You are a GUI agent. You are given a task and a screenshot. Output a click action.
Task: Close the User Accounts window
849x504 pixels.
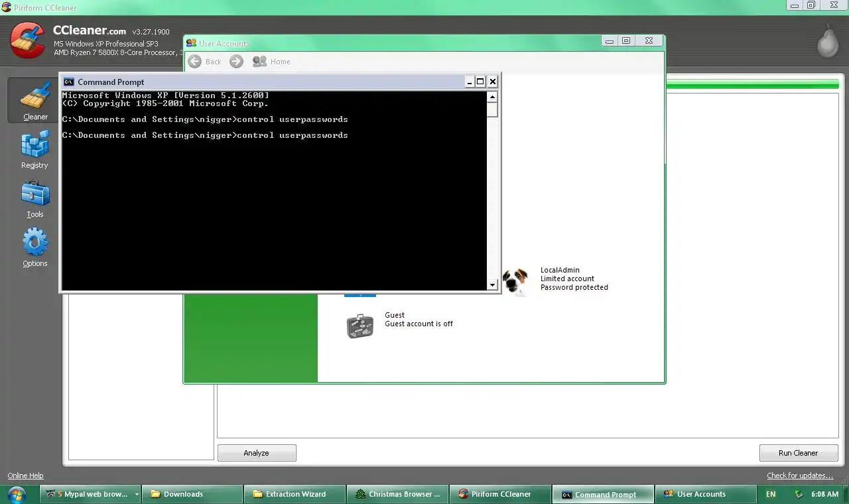(x=649, y=40)
